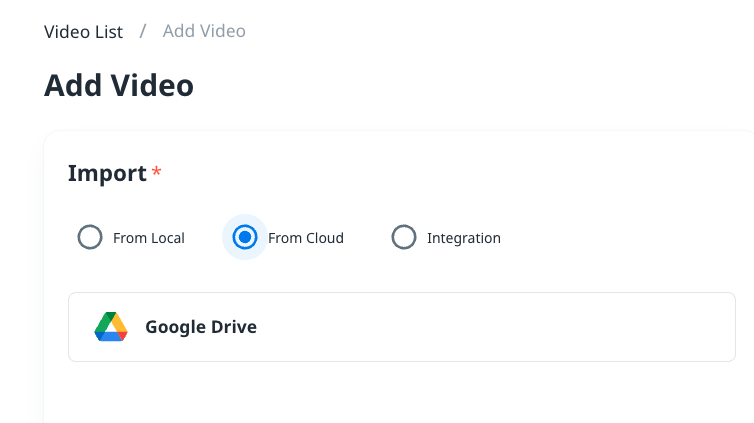Click the "From Local" label text
754x423 pixels.
point(149,238)
